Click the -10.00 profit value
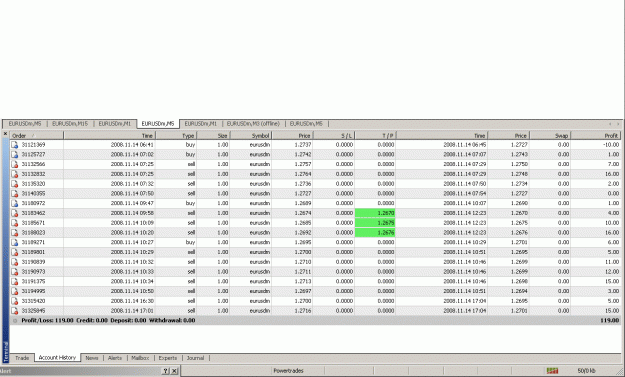 (x=611, y=145)
